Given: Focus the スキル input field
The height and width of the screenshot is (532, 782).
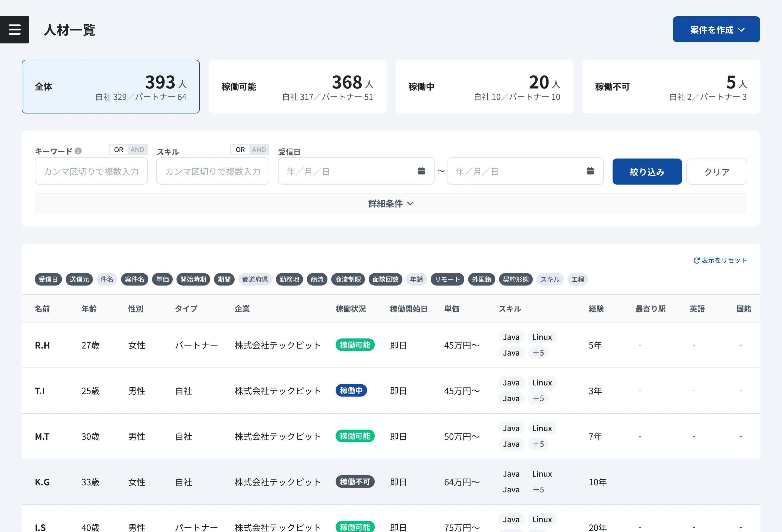Looking at the screenshot, I should (x=213, y=171).
